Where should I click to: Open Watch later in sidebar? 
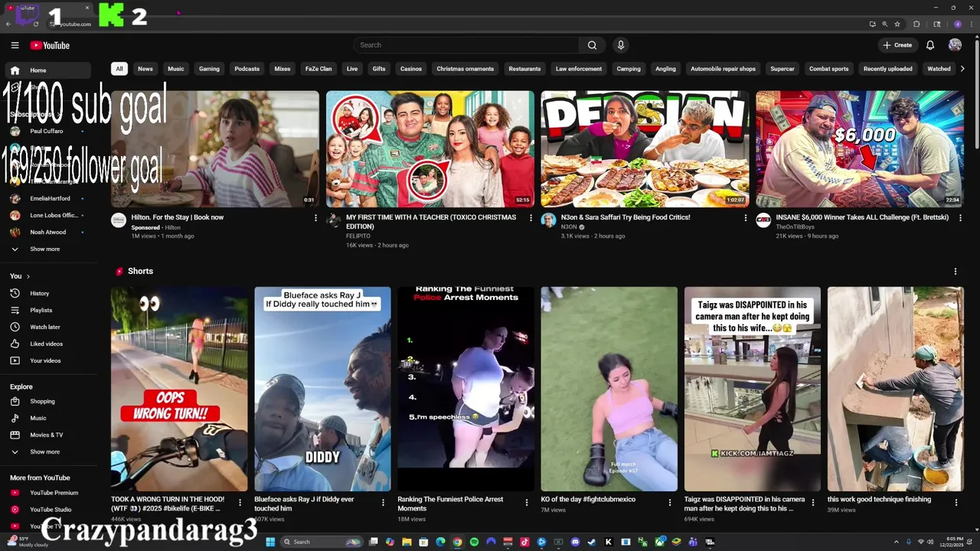click(46, 327)
